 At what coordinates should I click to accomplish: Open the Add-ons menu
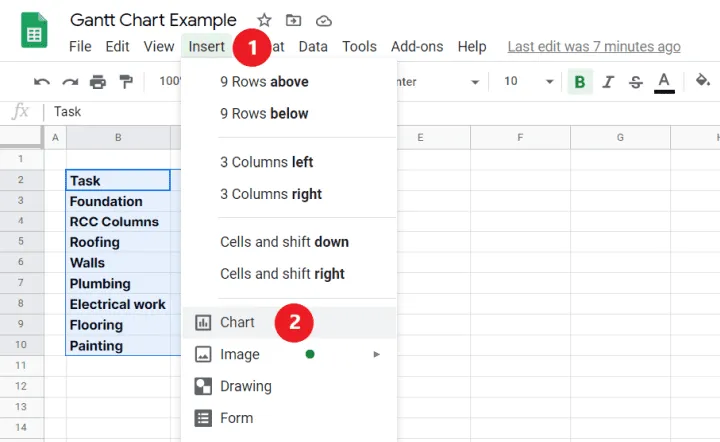417,46
